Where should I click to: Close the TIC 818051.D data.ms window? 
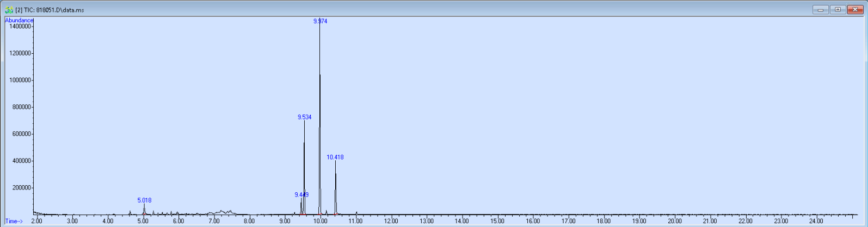click(x=855, y=9)
